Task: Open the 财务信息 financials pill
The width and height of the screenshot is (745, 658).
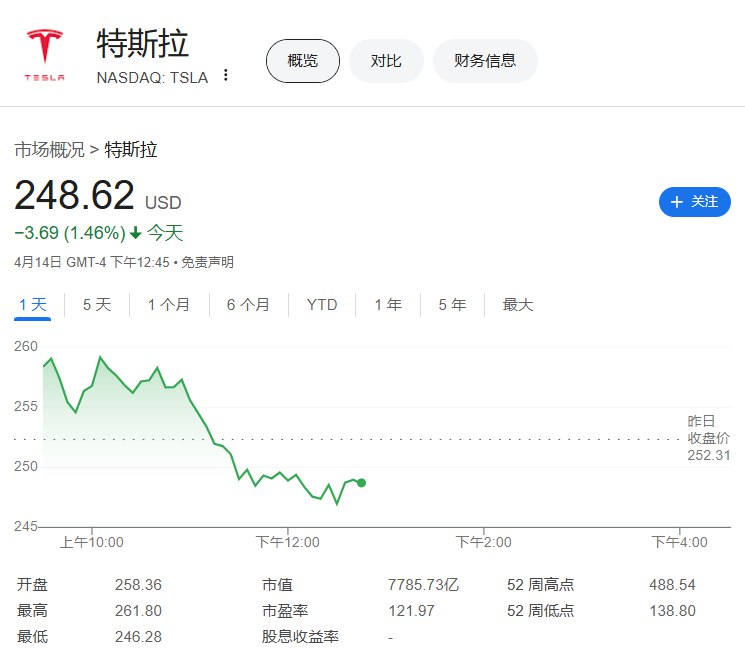Action: 485,61
